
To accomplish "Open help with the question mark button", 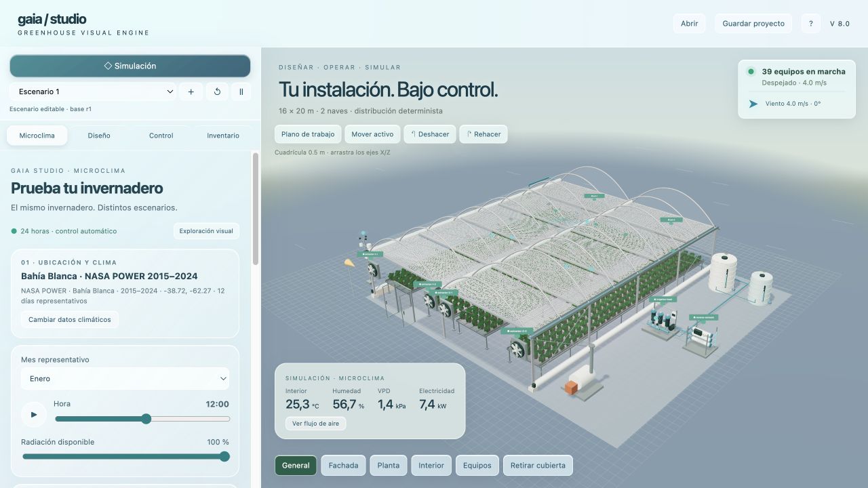I will click(811, 23).
